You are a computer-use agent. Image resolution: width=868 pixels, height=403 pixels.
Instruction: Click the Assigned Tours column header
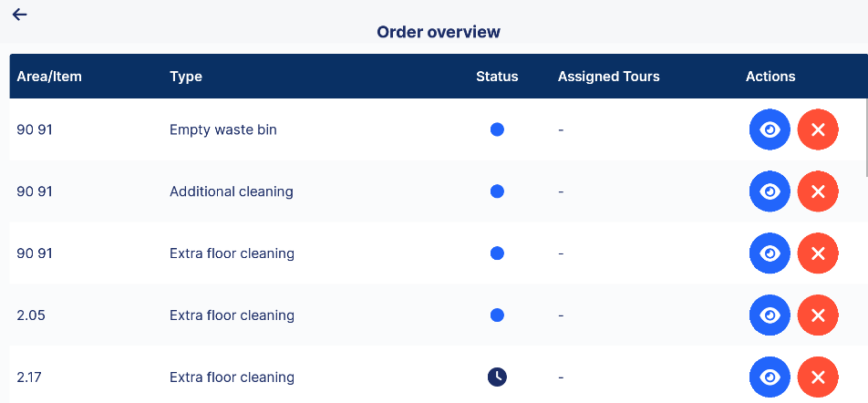[608, 77]
